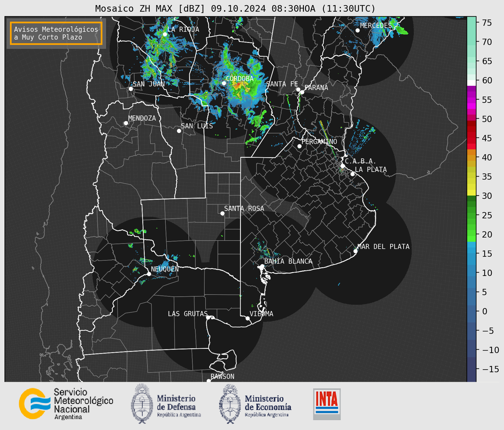Click the colorbar tick label 0
504x430 pixels.
484,312
